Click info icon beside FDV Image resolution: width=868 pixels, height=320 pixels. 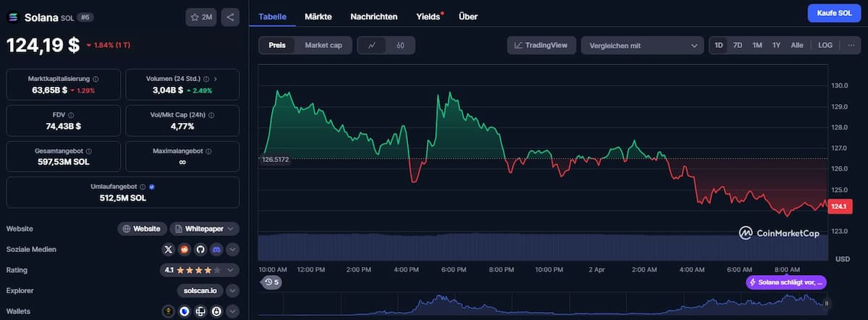pos(71,114)
